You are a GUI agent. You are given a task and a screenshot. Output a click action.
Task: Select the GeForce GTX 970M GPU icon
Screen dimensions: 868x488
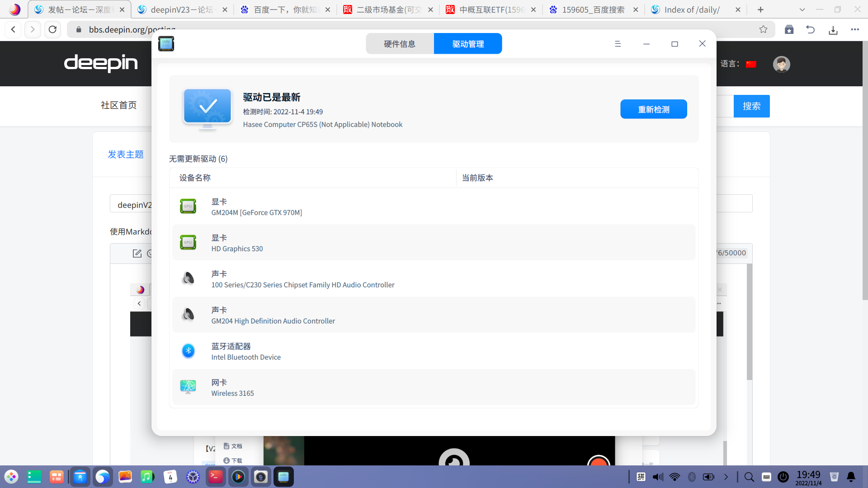coord(188,206)
